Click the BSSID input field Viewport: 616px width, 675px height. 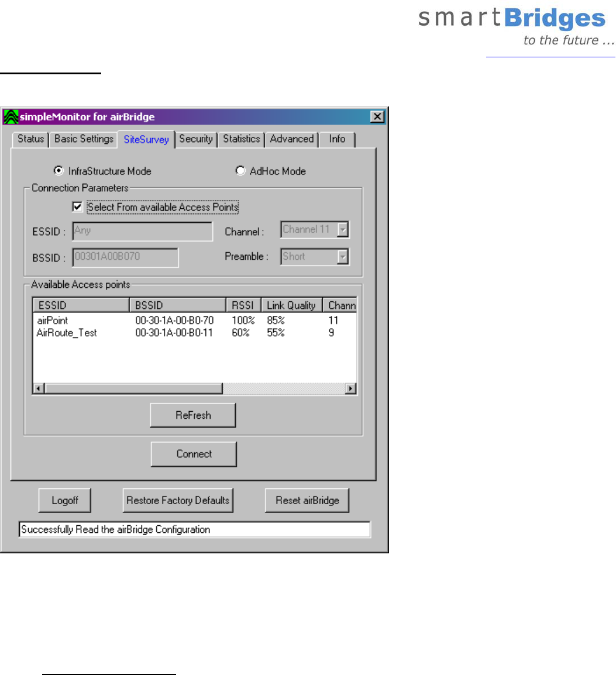(x=125, y=257)
